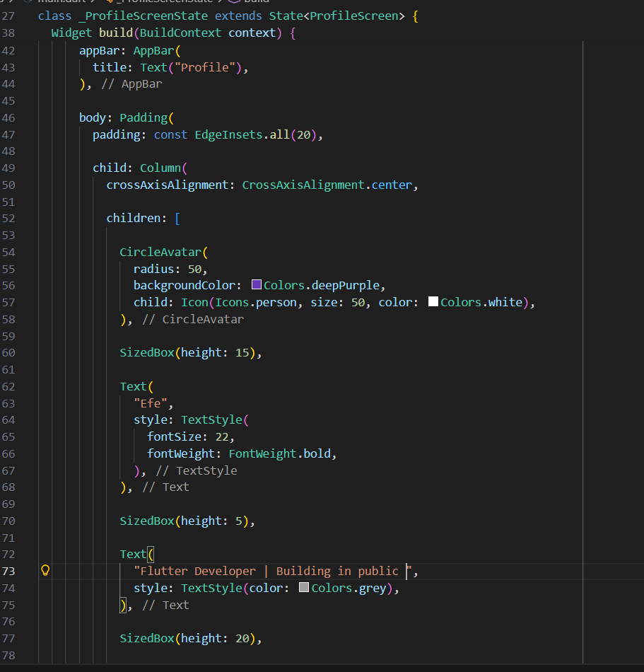Screen dimensions: 644x672
Task: Open the white color swatch before Colors.white
Action: (433, 301)
